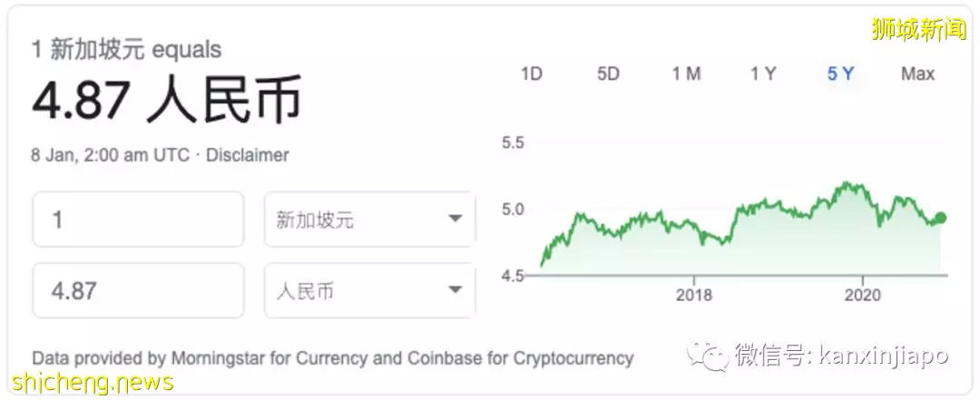Open the Disclaimer link
This screenshot has height=400, width=980.
tap(247, 155)
